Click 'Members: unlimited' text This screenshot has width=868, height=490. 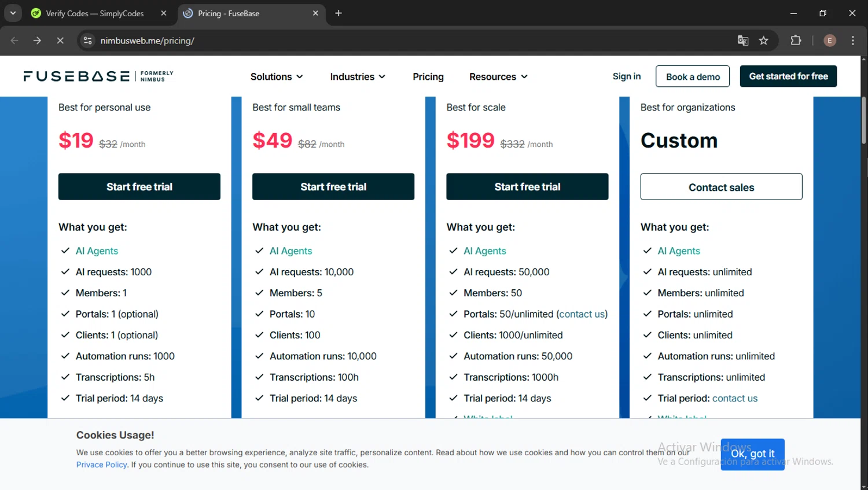[x=701, y=293]
